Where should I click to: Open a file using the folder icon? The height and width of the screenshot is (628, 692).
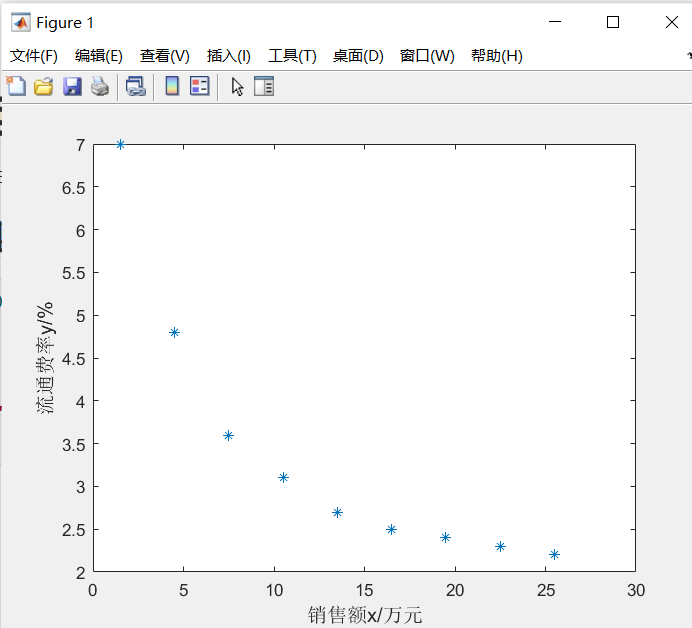tap(44, 87)
